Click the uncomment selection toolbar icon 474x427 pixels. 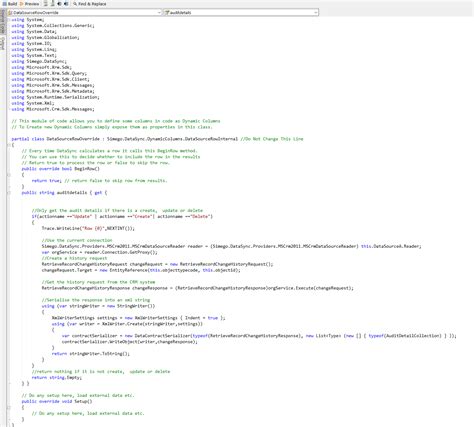coord(66,4)
